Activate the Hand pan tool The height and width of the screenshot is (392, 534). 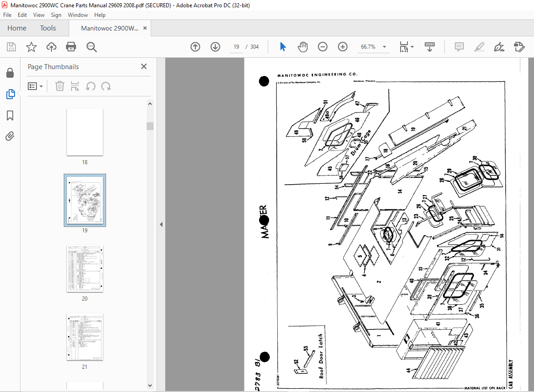(302, 47)
